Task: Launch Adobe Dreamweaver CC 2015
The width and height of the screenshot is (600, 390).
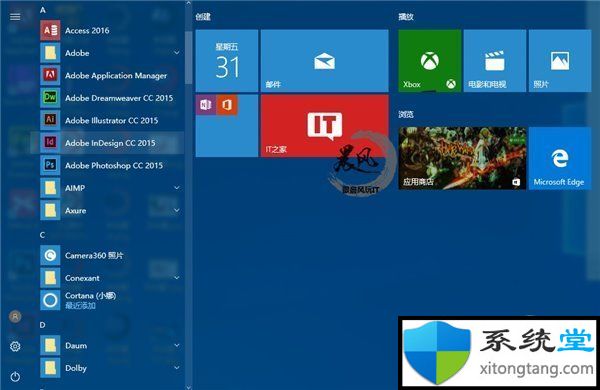Action: (111, 98)
